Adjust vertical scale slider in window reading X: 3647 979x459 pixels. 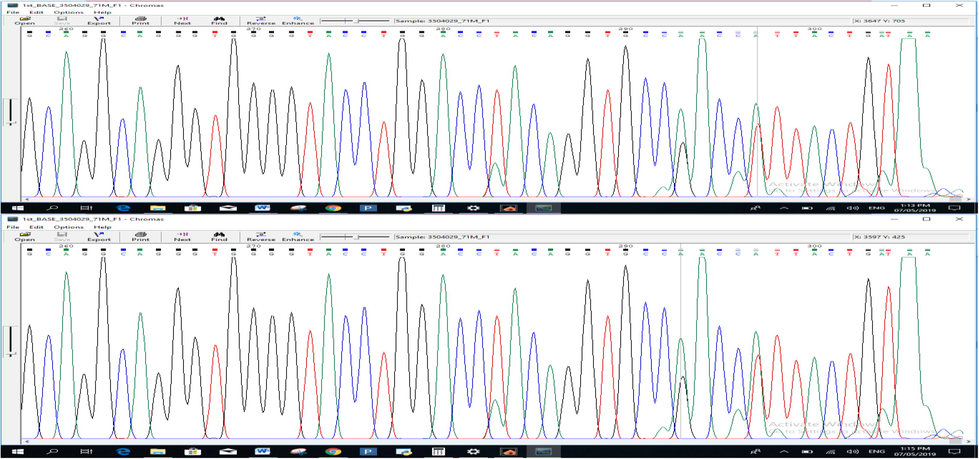[9, 112]
